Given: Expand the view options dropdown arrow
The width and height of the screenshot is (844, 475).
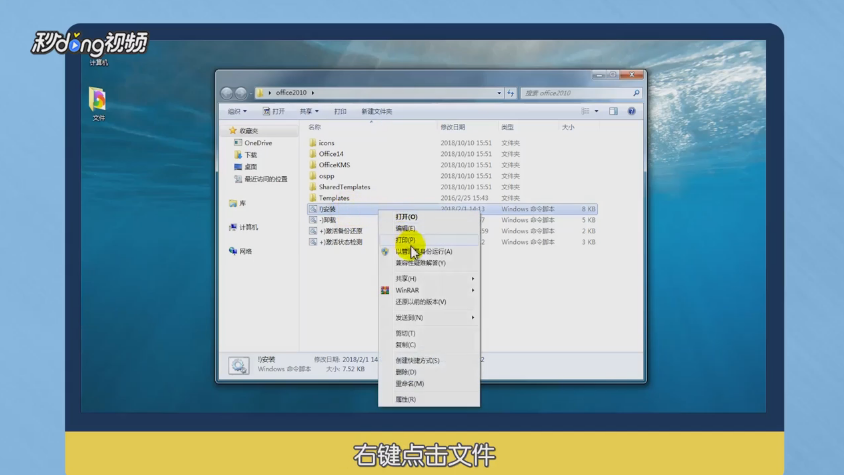Looking at the screenshot, I should click(x=596, y=111).
